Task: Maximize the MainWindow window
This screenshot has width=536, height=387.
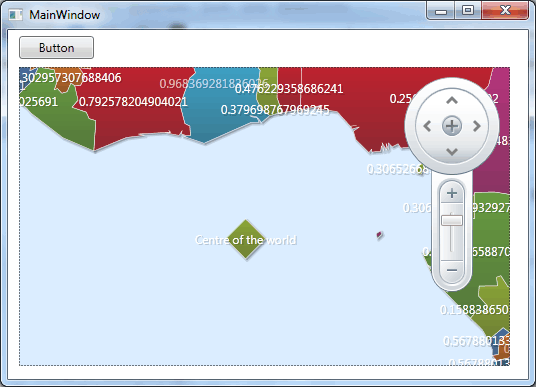Action: 468,10
